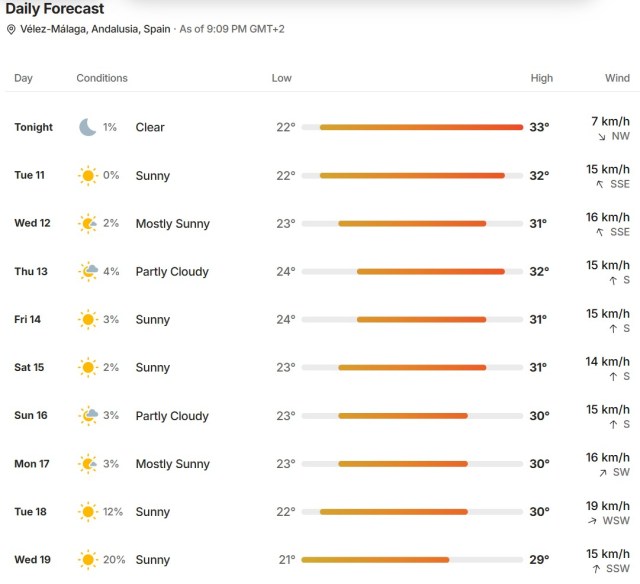Expand the Sat 15 forecast details
Viewport: 640px width, 584px height.
pos(322,368)
